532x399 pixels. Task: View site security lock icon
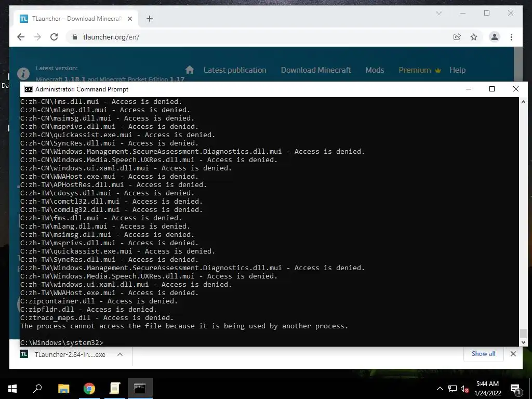(x=75, y=37)
